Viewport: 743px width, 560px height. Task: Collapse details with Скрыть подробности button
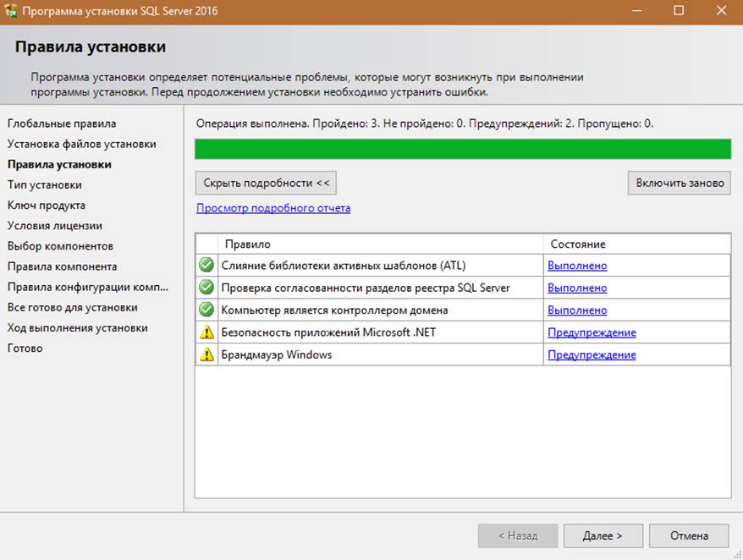[x=266, y=183]
